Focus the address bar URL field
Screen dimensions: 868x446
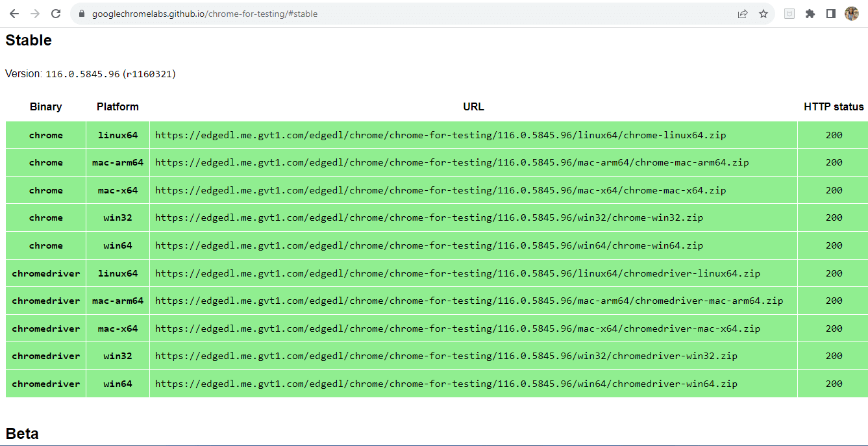(x=390, y=14)
